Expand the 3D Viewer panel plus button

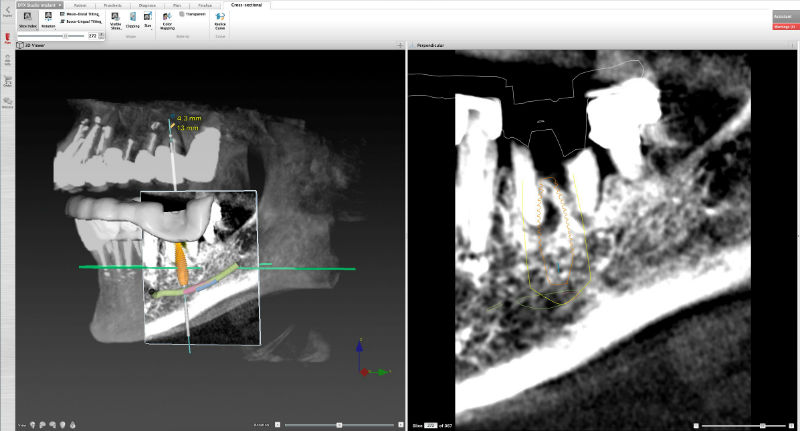400,46
